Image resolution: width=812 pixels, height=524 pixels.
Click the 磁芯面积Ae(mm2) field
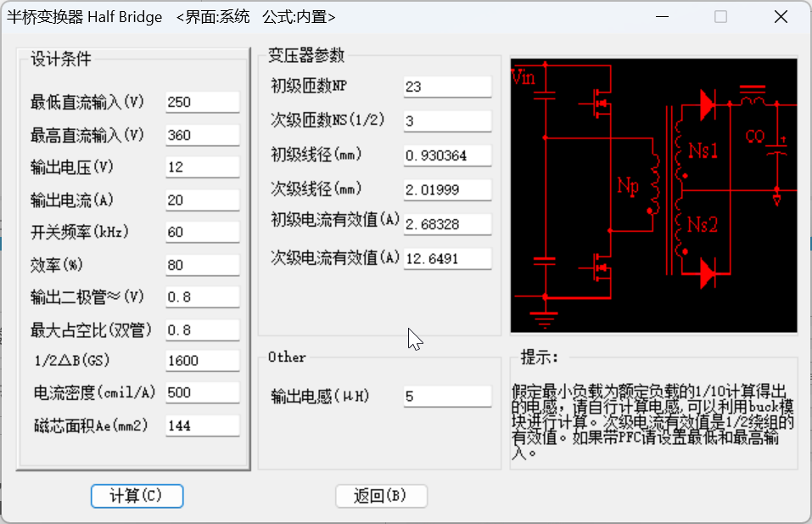click(x=203, y=425)
